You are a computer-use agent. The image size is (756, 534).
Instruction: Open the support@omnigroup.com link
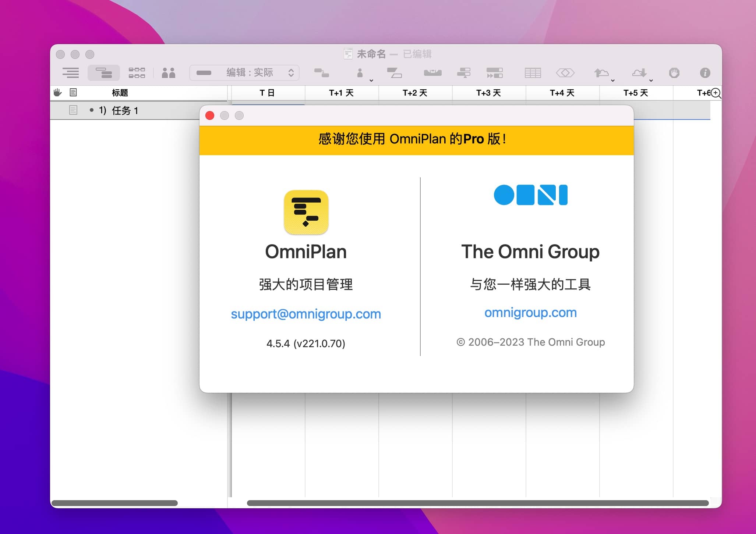[x=306, y=314]
